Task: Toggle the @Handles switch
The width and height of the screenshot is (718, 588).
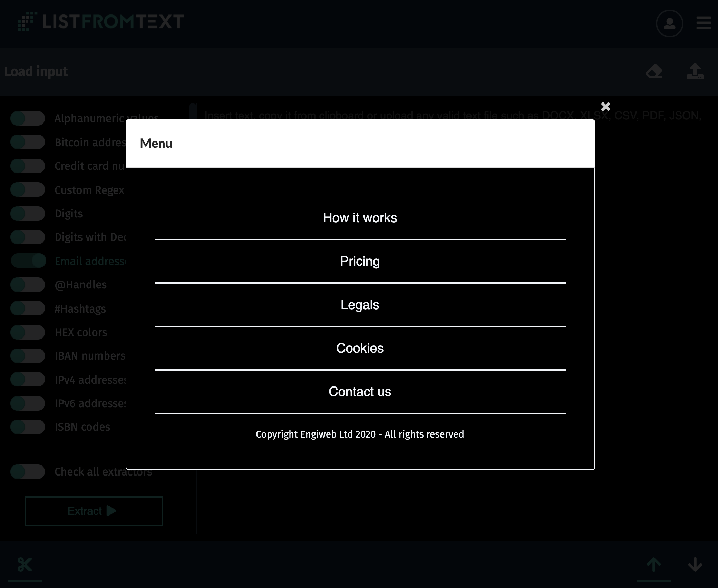Action: 28,285
